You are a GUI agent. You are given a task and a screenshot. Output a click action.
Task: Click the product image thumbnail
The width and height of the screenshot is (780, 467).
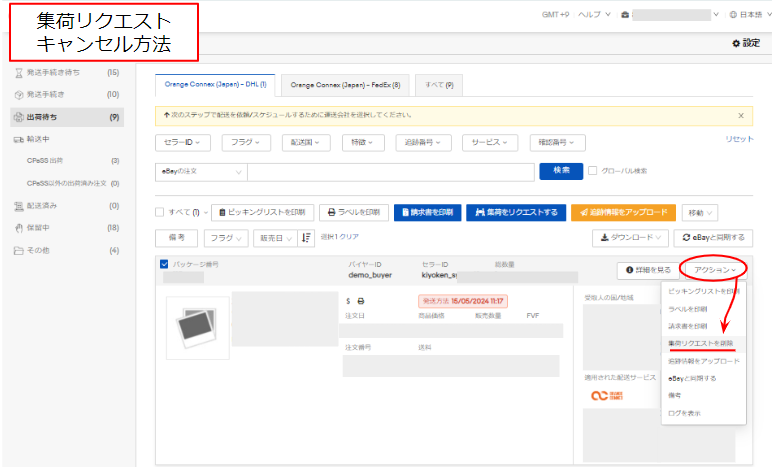click(196, 326)
